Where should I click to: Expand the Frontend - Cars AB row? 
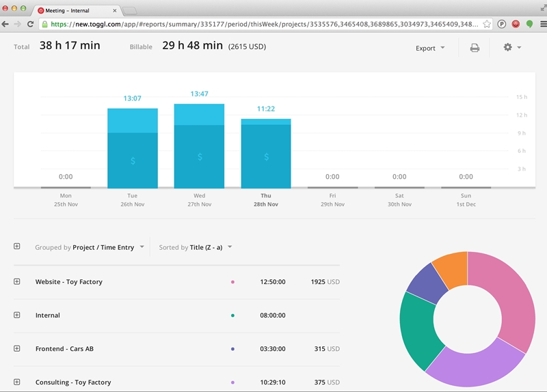pyautogui.click(x=16, y=348)
